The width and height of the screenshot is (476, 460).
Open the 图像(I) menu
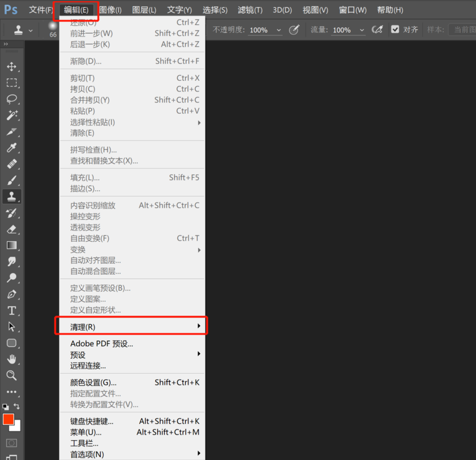pos(110,10)
